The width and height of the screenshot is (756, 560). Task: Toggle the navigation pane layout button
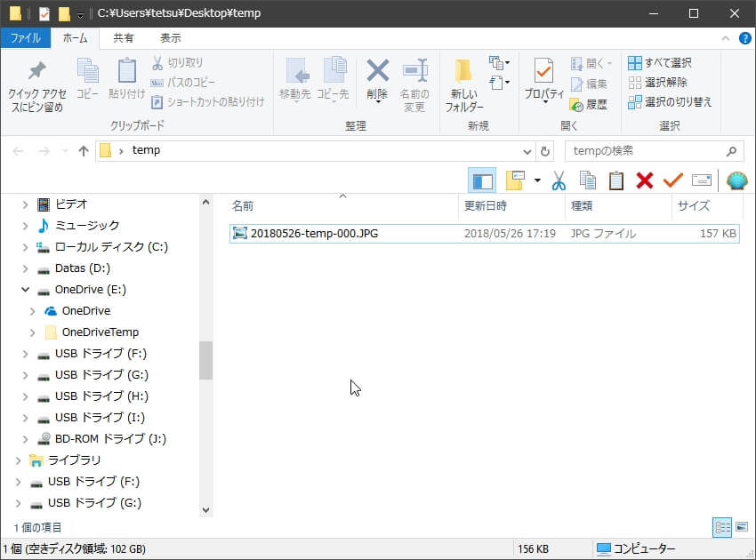483,181
